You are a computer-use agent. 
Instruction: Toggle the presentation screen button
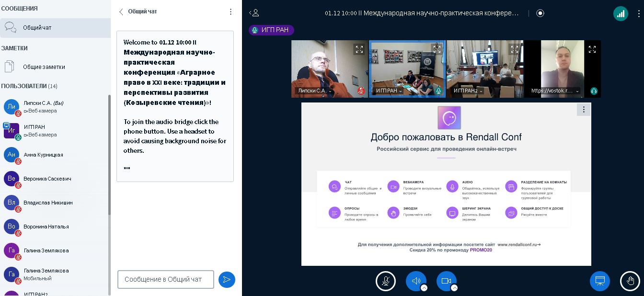point(600,281)
